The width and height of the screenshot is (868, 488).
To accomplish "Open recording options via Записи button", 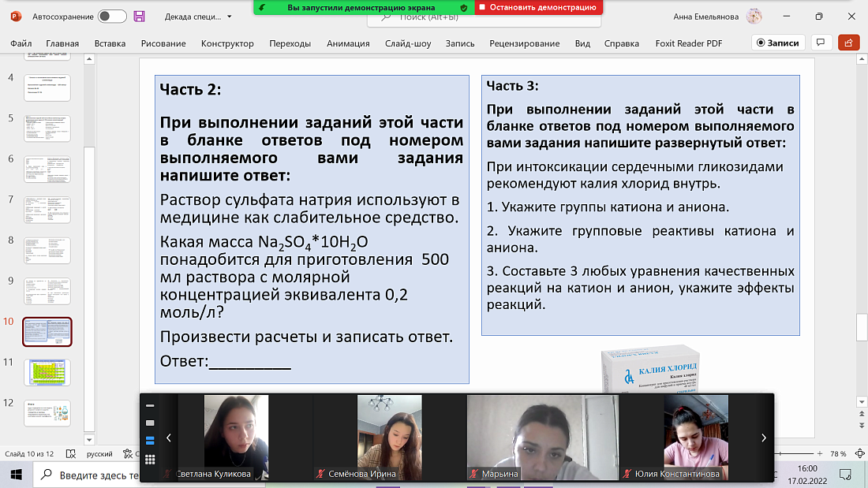I will (x=778, y=43).
